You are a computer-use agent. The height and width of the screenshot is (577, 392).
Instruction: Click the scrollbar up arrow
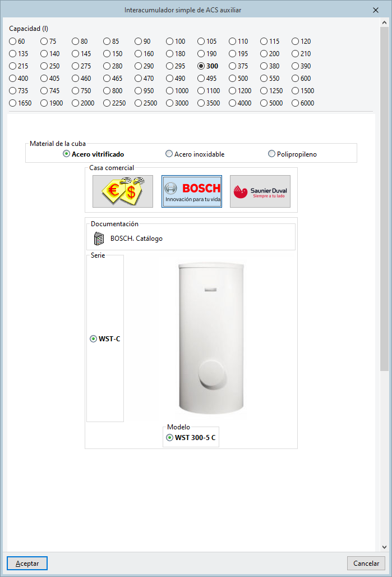pyautogui.click(x=384, y=22)
